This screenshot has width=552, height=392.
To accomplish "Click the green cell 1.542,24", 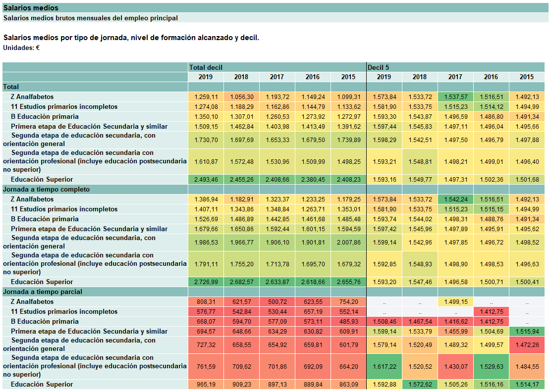I will click(x=455, y=199).
